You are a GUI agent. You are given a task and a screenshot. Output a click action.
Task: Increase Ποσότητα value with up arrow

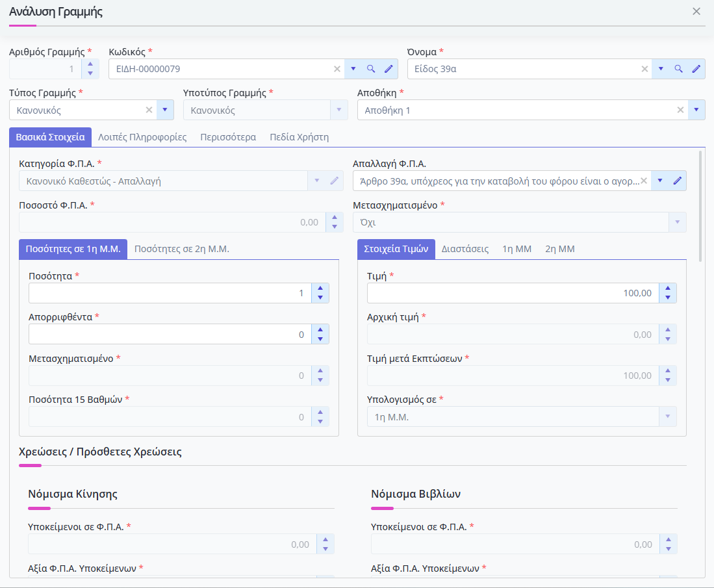click(320, 288)
